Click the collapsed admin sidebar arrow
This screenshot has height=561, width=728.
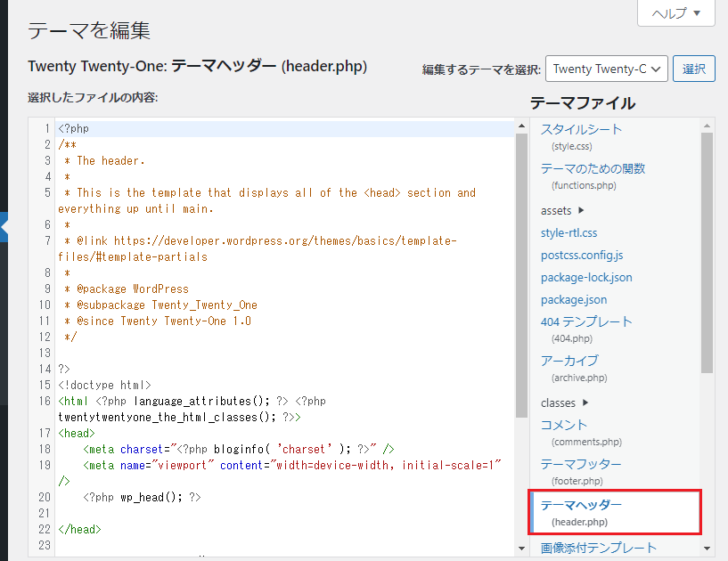coord(4,228)
